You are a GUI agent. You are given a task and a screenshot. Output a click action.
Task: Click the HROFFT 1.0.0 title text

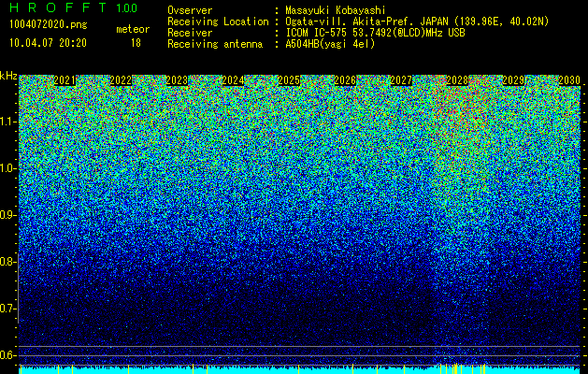pyautogui.click(x=74, y=7)
